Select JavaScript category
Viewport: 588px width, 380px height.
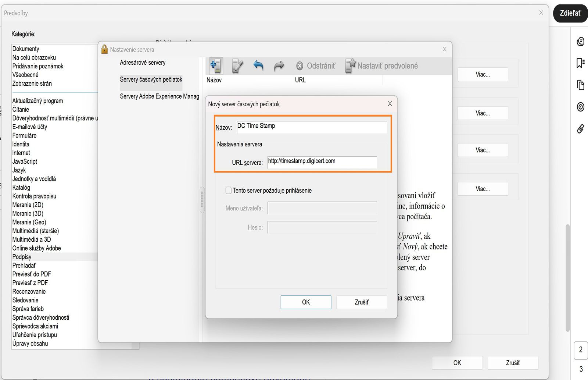tap(25, 161)
